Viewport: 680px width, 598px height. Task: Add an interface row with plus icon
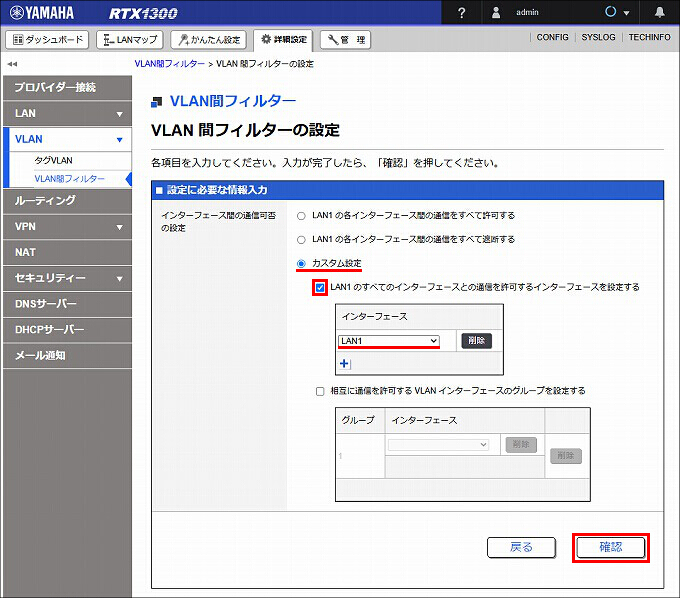pos(344,363)
